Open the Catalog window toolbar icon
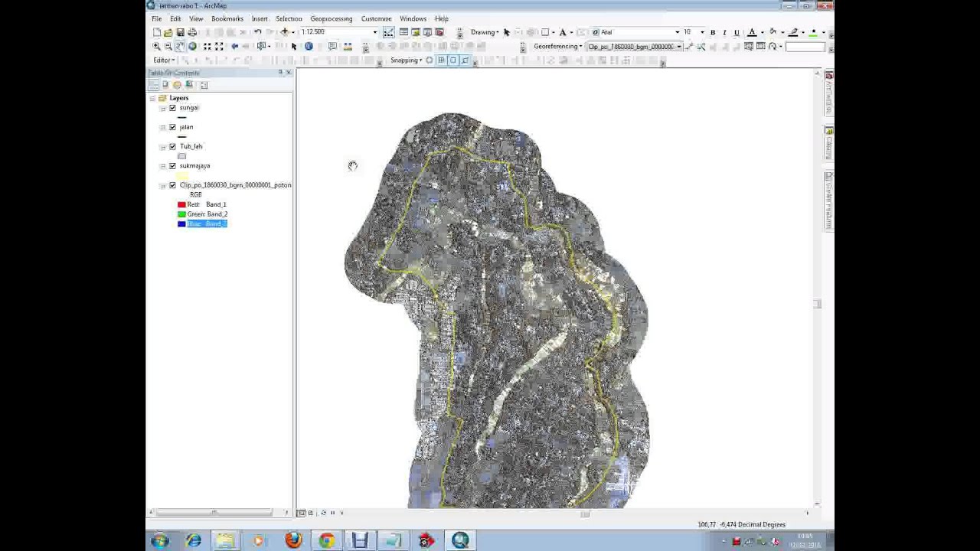The width and height of the screenshot is (980, 551). (416, 32)
